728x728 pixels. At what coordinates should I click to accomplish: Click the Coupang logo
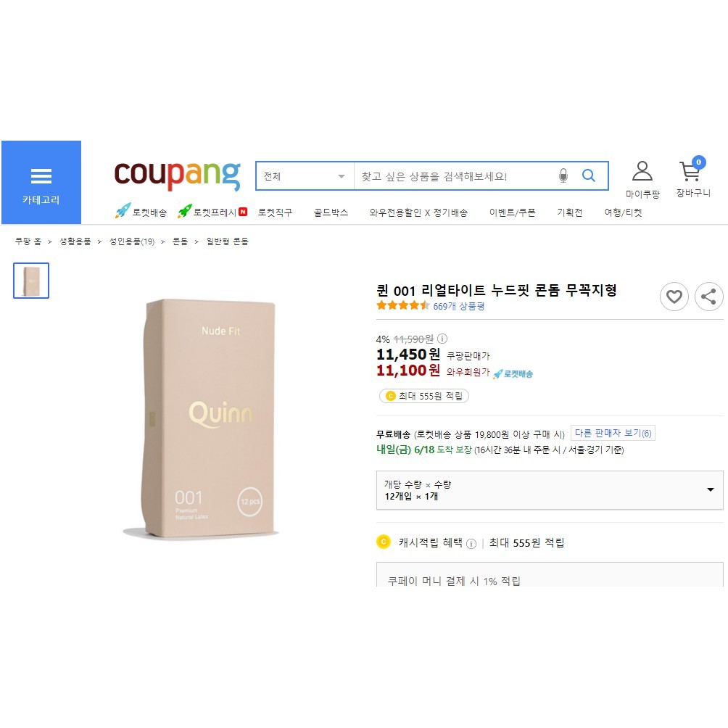pyautogui.click(x=177, y=175)
